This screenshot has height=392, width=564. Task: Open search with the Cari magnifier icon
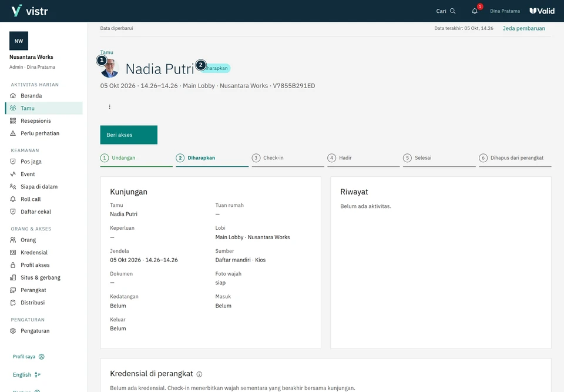click(453, 11)
